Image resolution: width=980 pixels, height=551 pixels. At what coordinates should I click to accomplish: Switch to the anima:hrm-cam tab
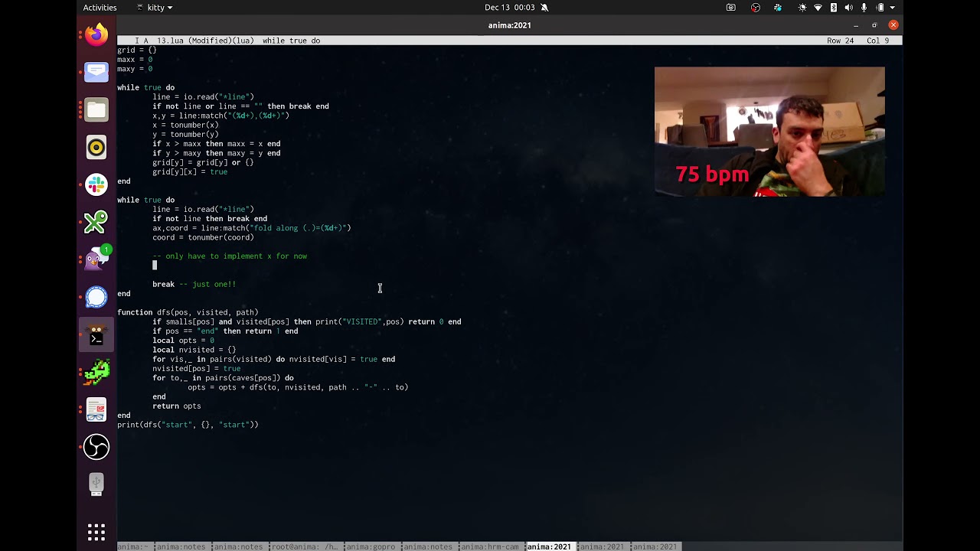[490, 546]
